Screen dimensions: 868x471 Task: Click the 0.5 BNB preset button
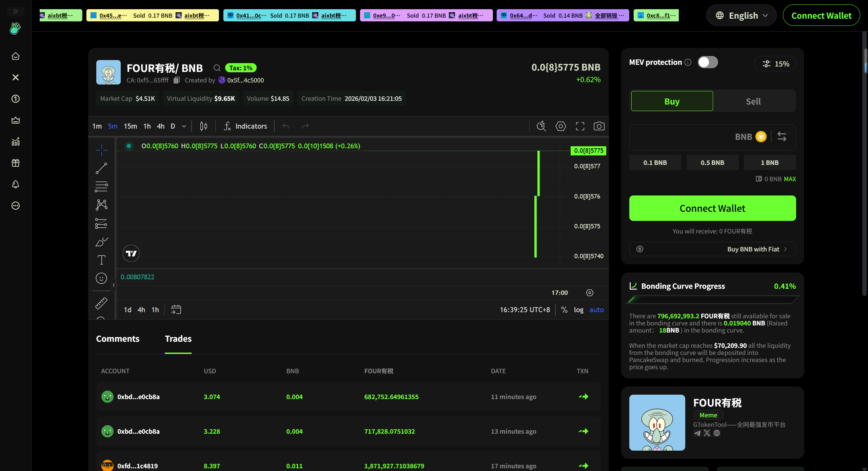[x=712, y=163]
